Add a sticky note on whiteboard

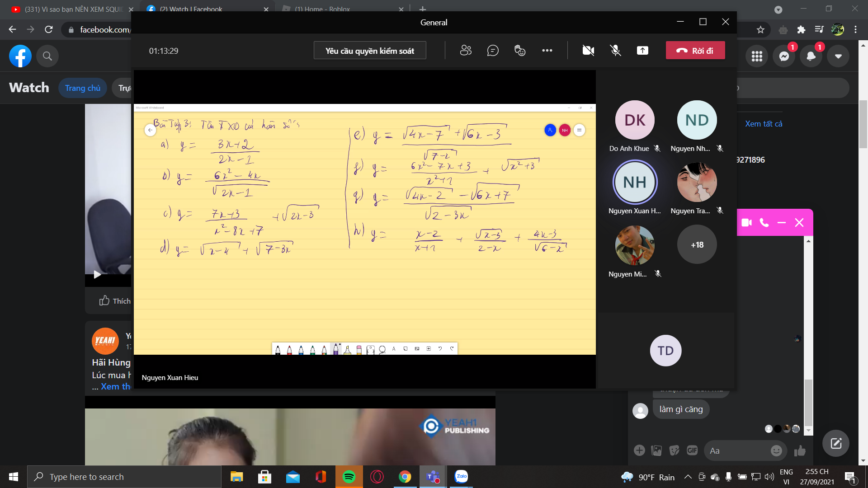point(406,349)
